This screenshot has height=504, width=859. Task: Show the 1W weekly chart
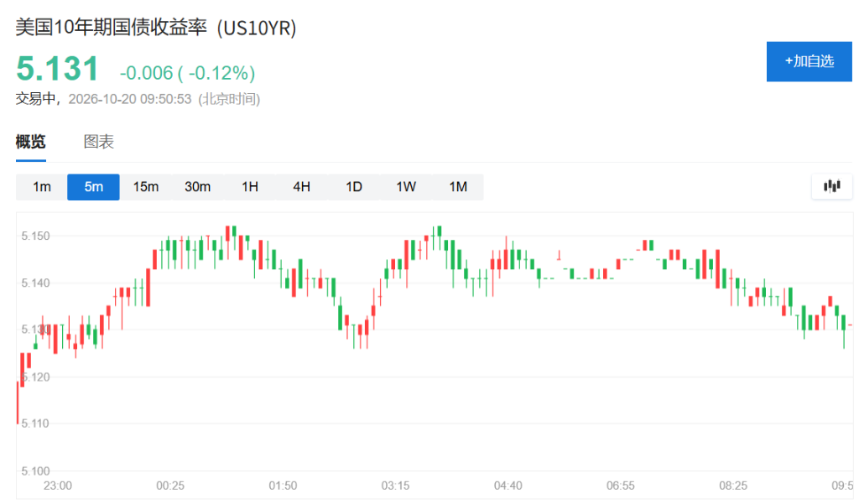tap(406, 187)
